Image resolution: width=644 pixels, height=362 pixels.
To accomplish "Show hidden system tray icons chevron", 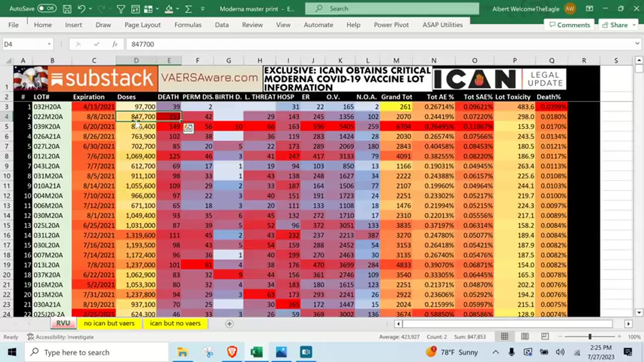I will click(496, 352).
